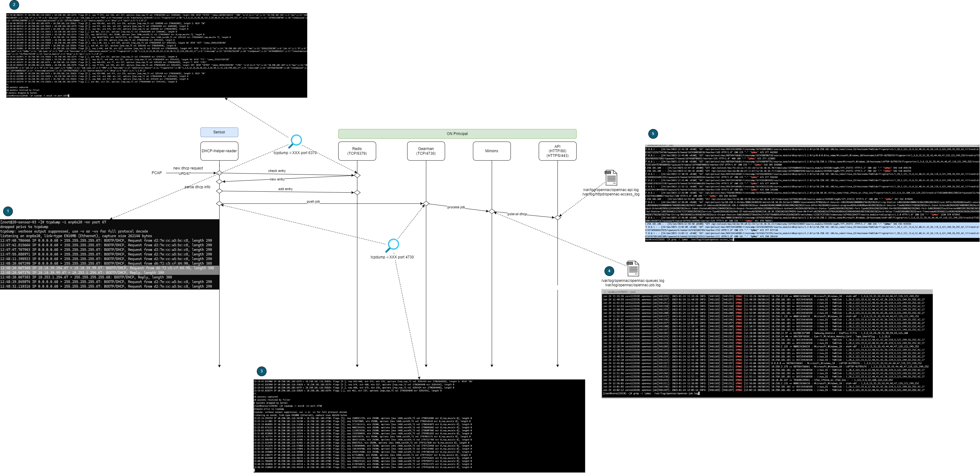Click the 'tcpdump -i XXX port 6379' caption

pos(295,153)
